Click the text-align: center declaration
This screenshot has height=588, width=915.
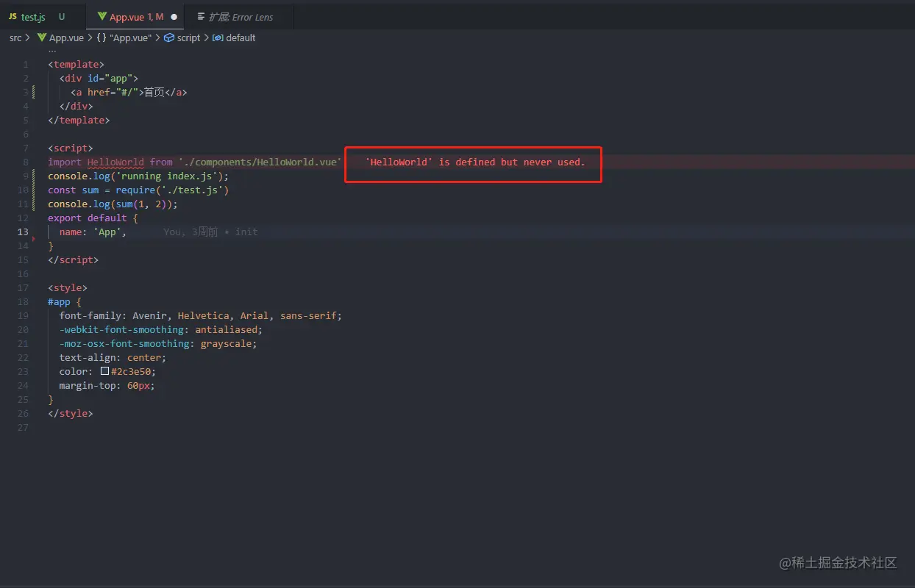point(113,357)
